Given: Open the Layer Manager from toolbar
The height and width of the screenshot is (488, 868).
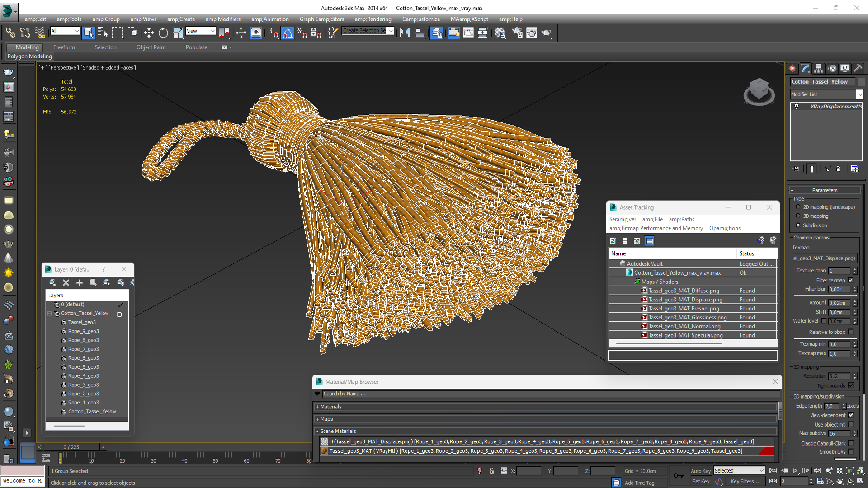Looking at the screenshot, I should [x=437, y=33].
